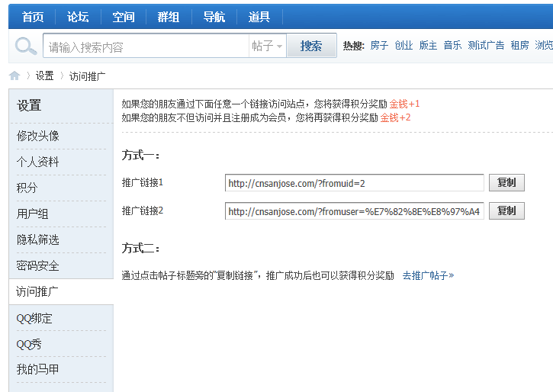Image resolution: width=553 pixels, height=392 pixels.
Task: Select QQ绑定 in settings sidebar
Action: (x=34, y=318)
